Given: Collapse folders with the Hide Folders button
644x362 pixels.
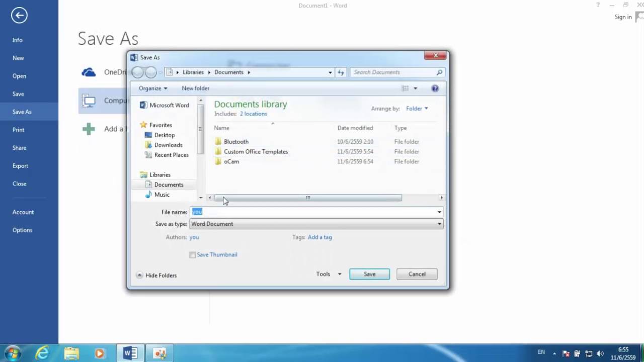Looking at the screenshot, I should 156,276.
